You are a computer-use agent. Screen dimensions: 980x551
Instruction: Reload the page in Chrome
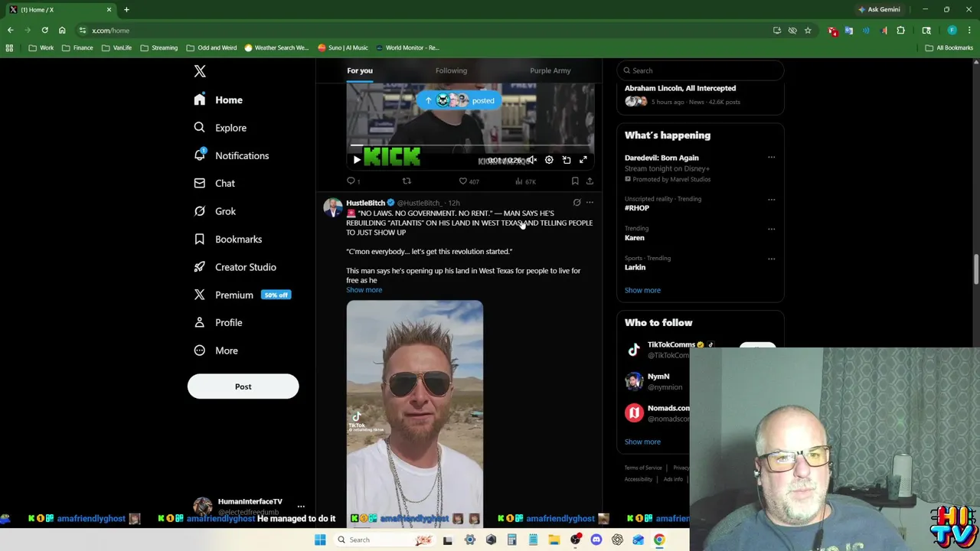[45, 31]
